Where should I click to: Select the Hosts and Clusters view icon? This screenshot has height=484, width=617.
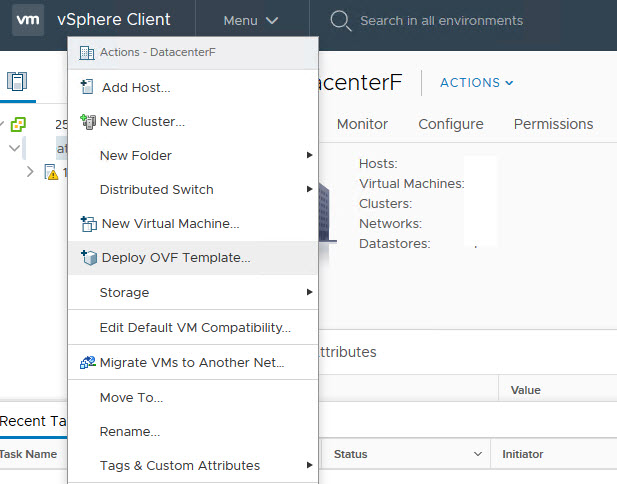(17, 82)
